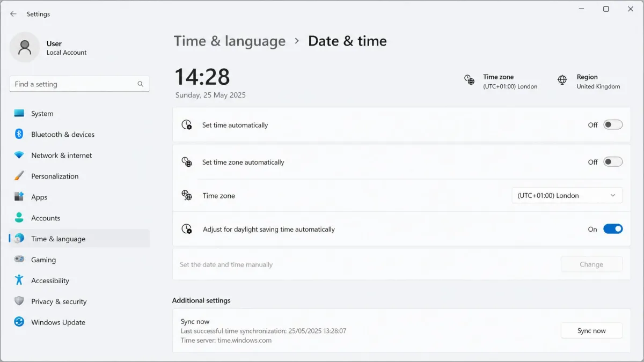Click the Region globe icon in header

[562, 80]
